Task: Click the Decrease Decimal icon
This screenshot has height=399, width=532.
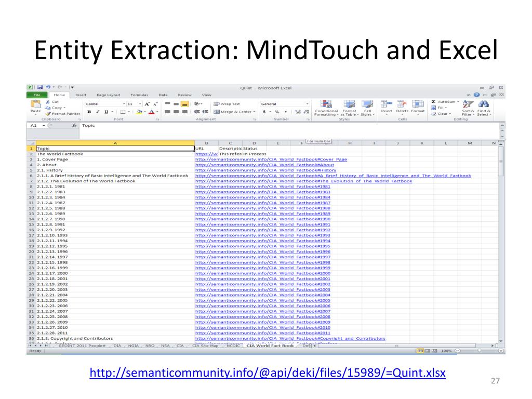Action: 306,112
